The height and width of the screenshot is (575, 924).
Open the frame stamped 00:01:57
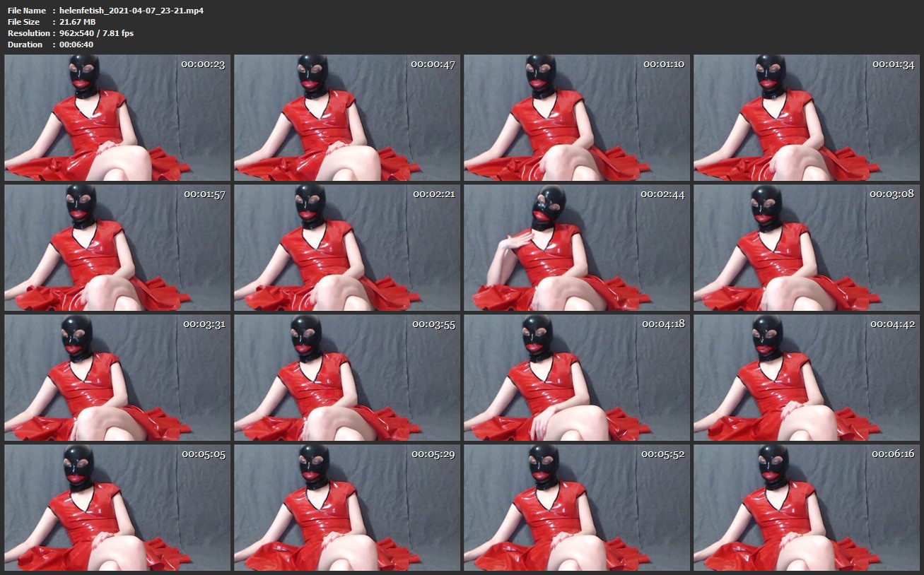click(117, 248)
